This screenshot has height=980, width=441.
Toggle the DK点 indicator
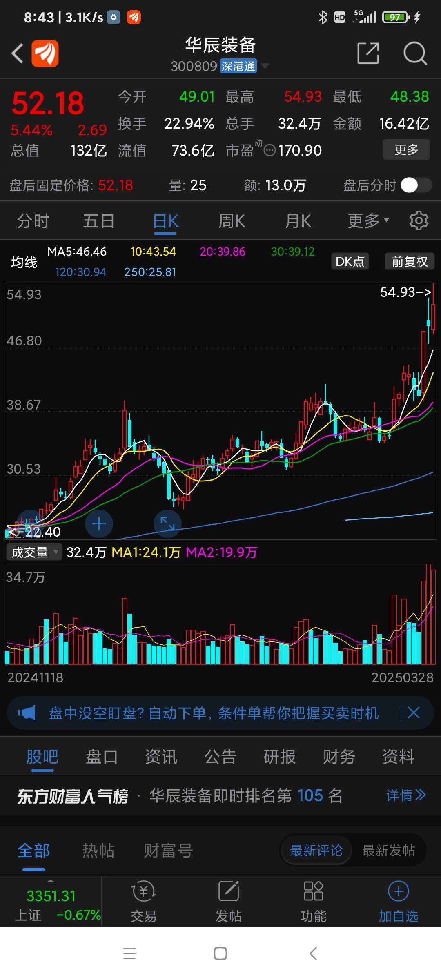pyautogui.click(x=350, y=261)
